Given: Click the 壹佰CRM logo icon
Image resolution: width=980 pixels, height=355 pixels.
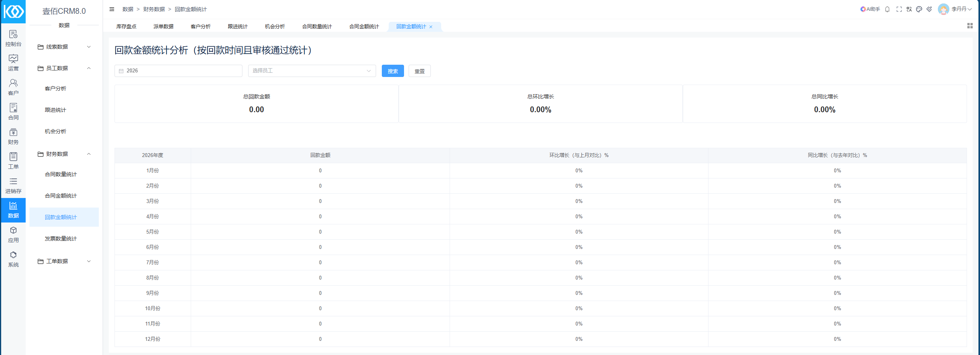Looking at the screenshot, I should 13,11.
